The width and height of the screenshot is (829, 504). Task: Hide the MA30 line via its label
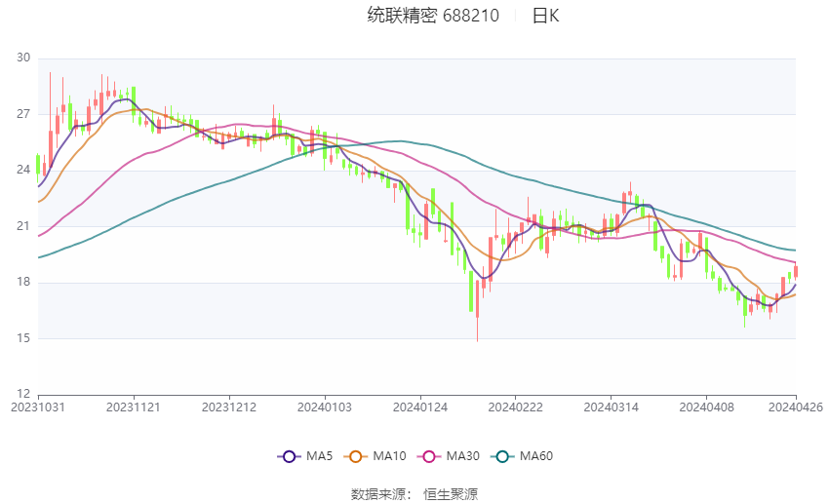(x=462, y=456)
